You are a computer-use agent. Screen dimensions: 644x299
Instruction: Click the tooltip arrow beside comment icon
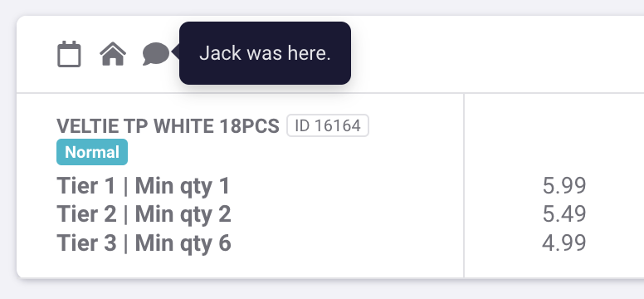(x=176, y=53)
